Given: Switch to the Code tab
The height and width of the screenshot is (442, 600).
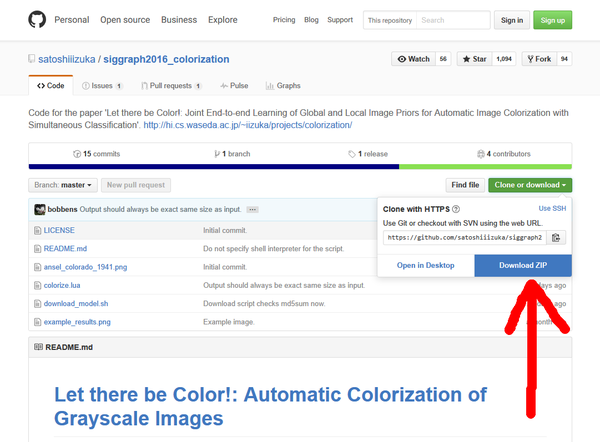Looking at the screenshot, I should coord(51,86).
